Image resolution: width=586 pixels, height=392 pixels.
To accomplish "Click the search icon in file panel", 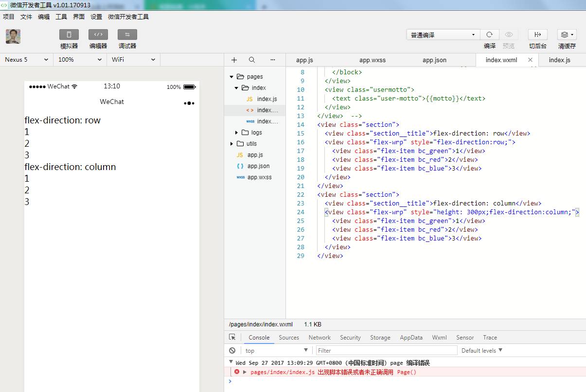I will 252,60.
